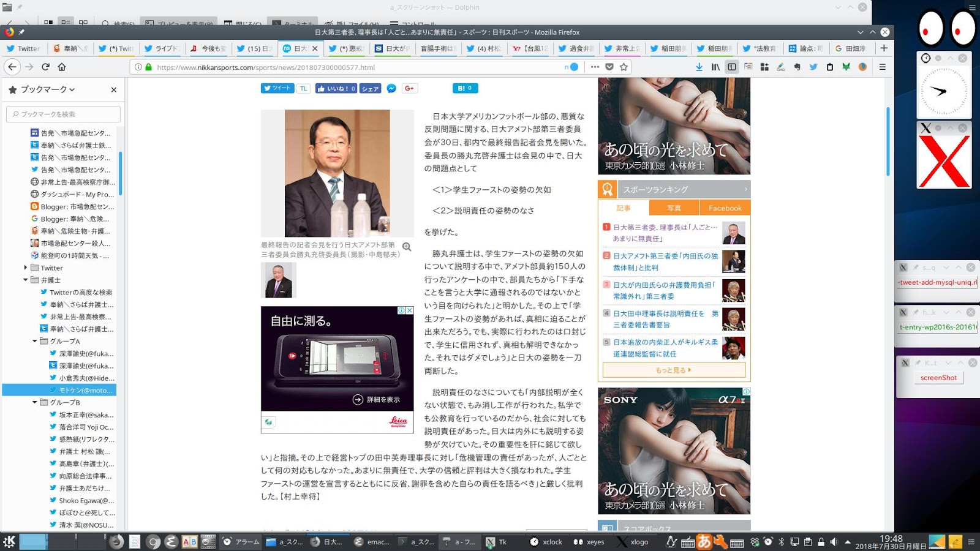Open the volume control in system tray
Screen dimensions: 980x551
[834, 542]
